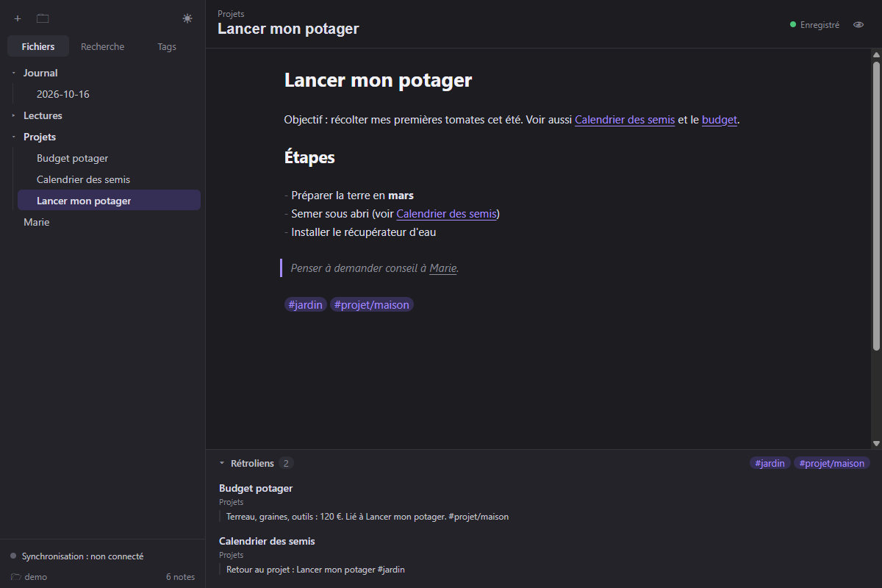Click #jardin tag in backlinks header
This screenshot has width=882, height=588.
pyautogui.click(x=770, y=463)
